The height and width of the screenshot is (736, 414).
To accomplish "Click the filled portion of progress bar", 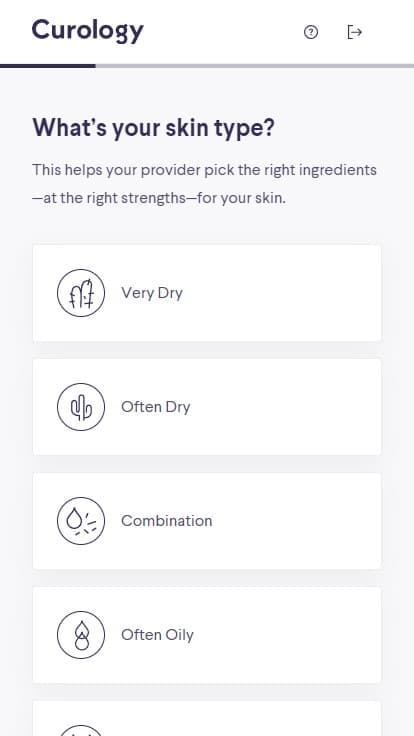I will (48, 66).
